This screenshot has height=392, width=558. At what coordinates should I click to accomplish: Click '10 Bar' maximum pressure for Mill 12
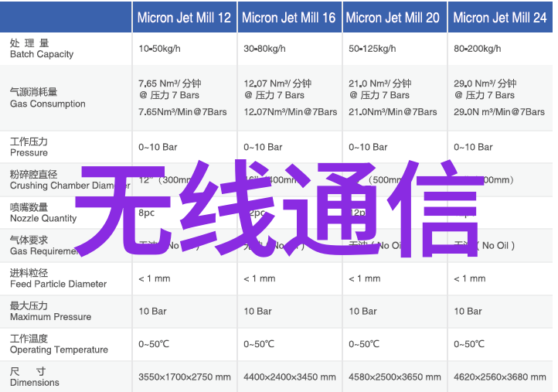point(152,311)
